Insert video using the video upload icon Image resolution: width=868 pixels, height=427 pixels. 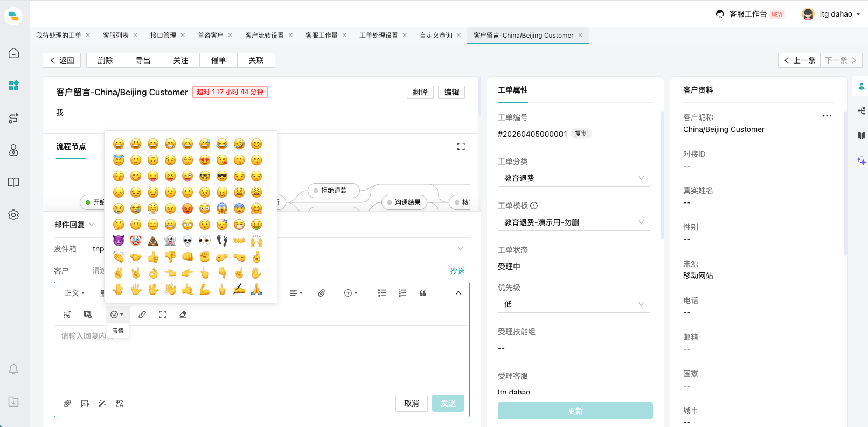point(88,314)
